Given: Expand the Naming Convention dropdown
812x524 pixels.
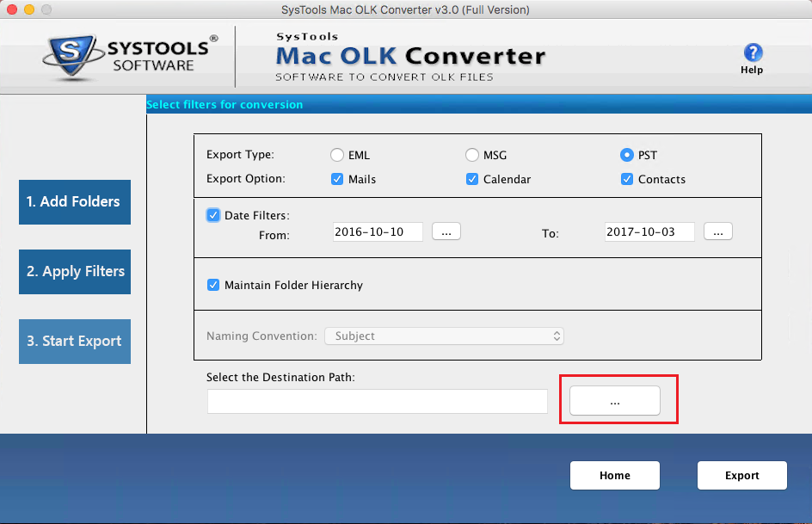Looking at the screenshot, I should [444, 336].
